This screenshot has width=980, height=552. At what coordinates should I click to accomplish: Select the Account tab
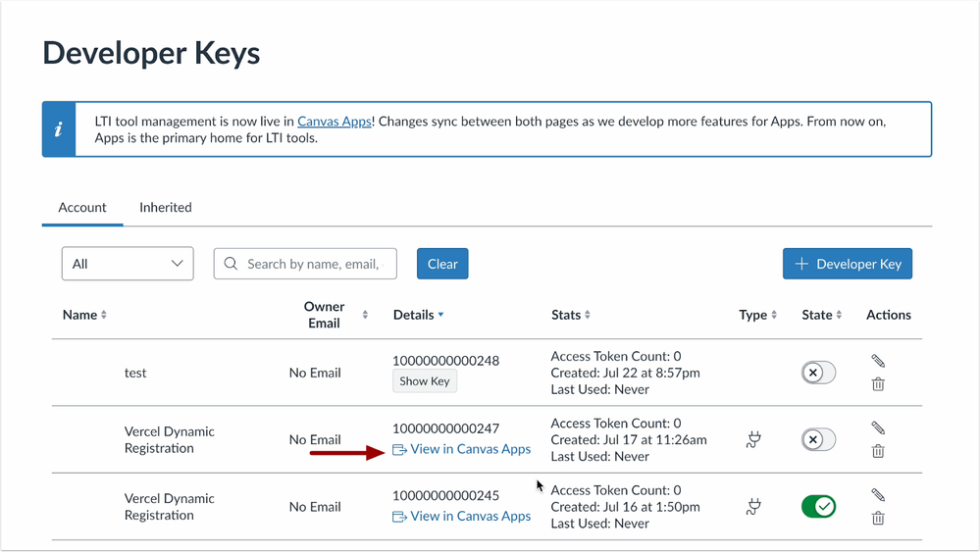[x=82, y=208]
